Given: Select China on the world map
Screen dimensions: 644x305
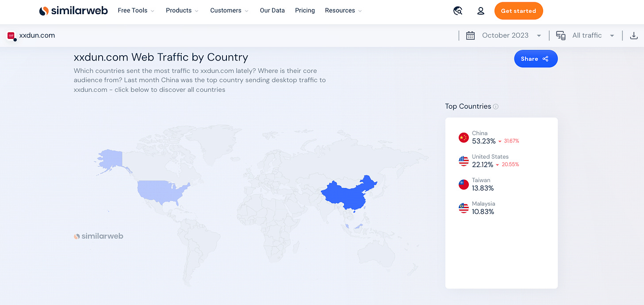Looking at the screenshot, I should click(347, 194).
